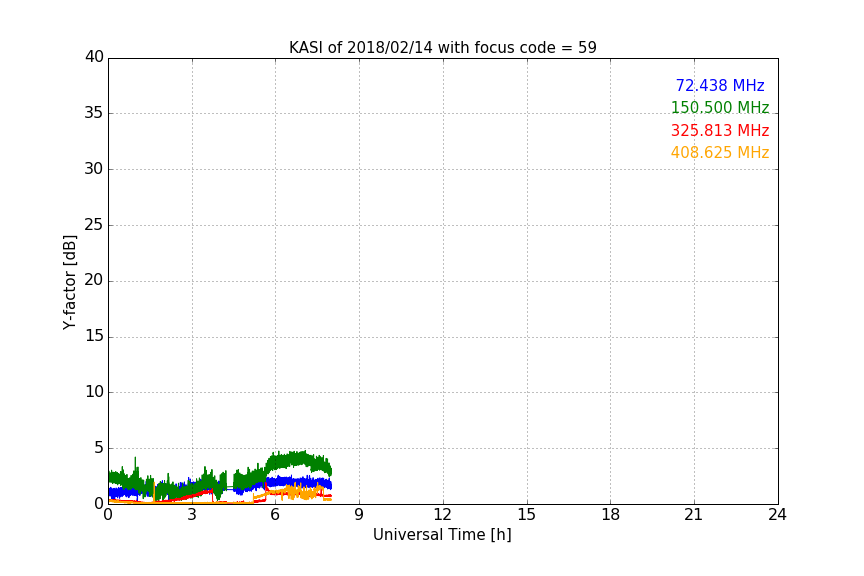Click x-axis tick value 9
The width and height of the screenshot is (864, 576).
click(359, 515)
